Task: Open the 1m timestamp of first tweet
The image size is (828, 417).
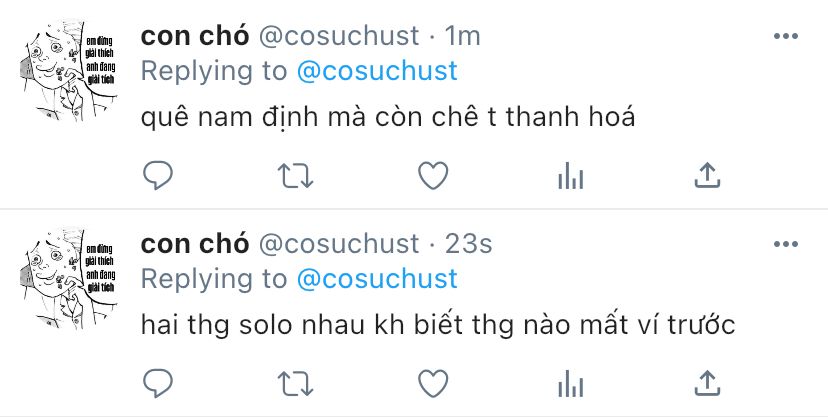Action: (x=463, y=36)
